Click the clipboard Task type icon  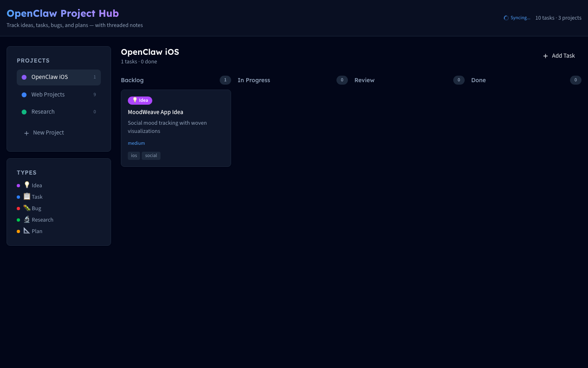[x=27, y=196]
